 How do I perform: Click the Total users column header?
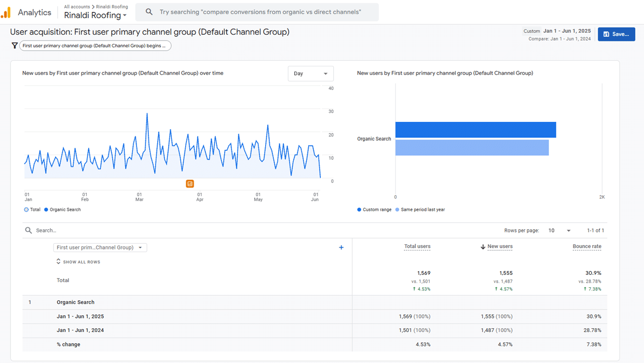[x=417, y=246]
